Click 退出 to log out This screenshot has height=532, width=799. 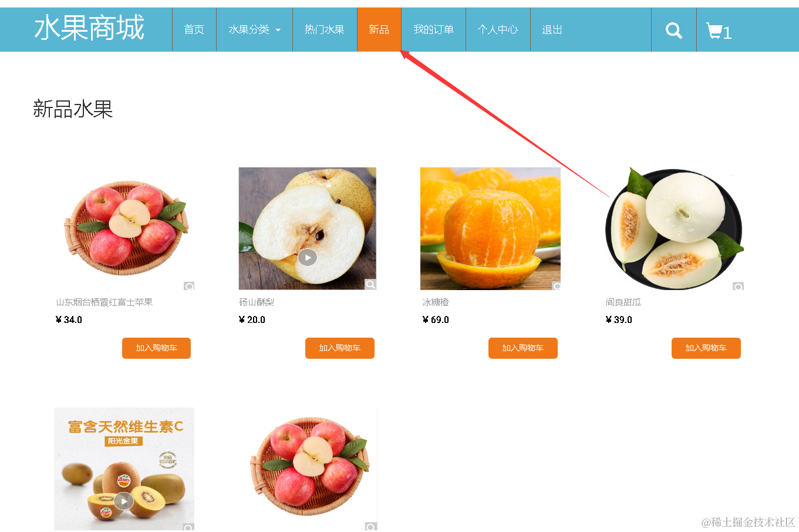(x=552, y=29)
